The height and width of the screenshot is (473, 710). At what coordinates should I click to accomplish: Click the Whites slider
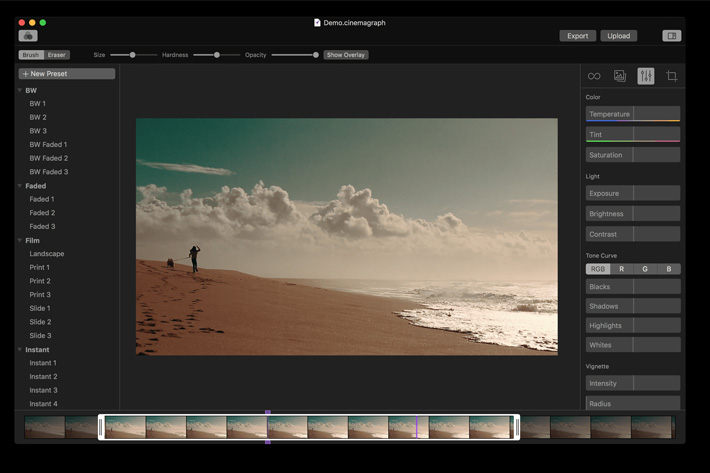point(633,345)
